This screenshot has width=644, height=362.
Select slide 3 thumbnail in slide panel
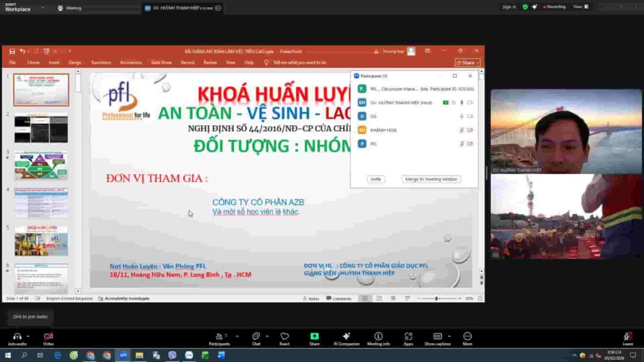(x=42, y=165)
